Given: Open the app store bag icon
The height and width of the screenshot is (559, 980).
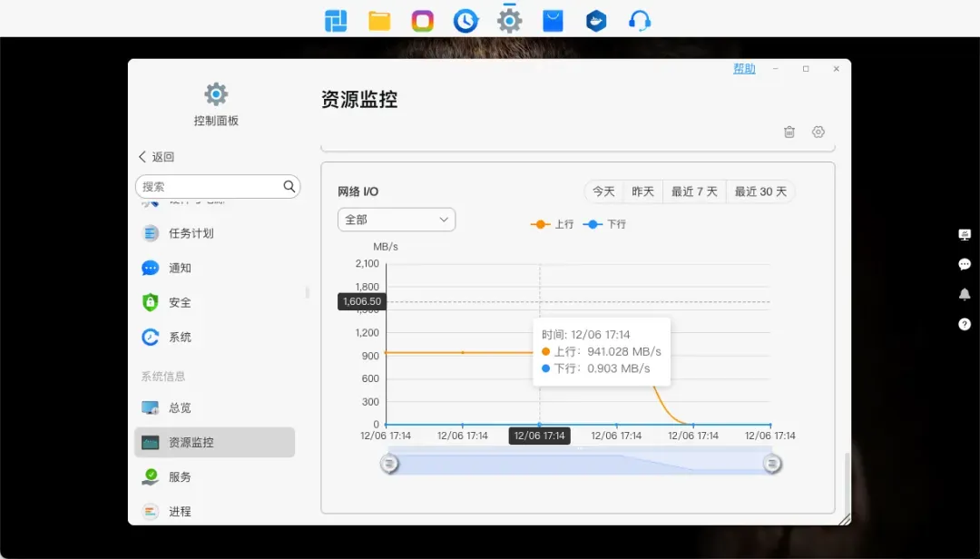Looking at the screenshot, I should (x=553, y=21).
